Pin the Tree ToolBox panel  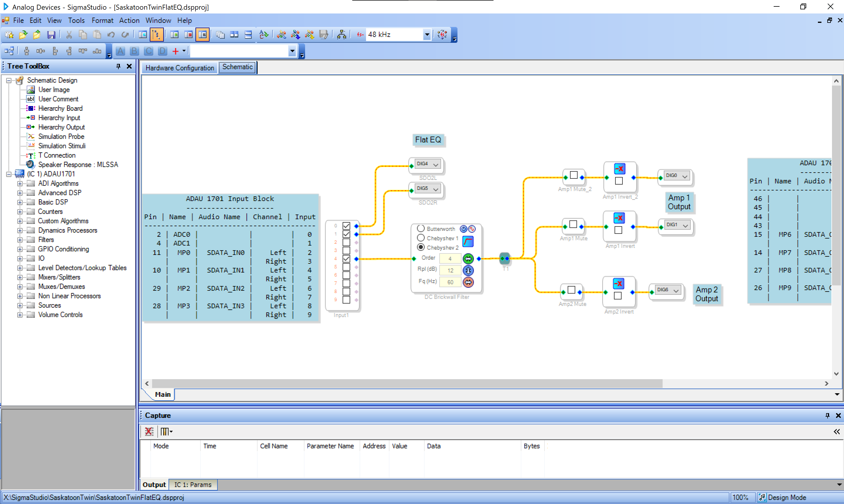pos(118,66)
